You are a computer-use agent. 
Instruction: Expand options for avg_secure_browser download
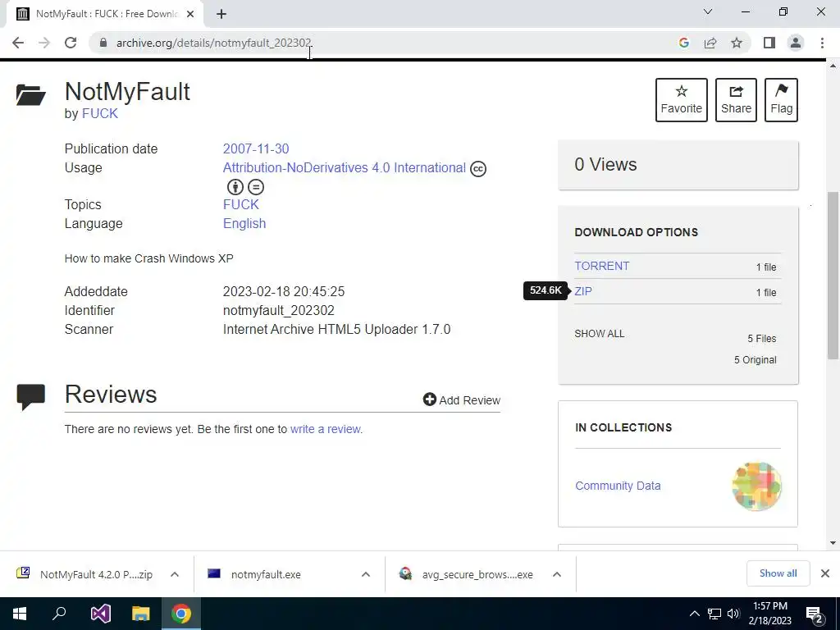point(557,574)
